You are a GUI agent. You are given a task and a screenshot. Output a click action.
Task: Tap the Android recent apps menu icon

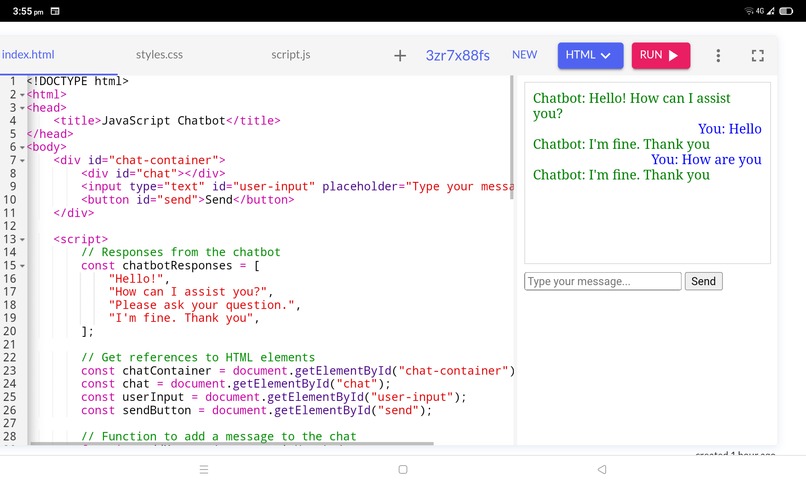(204, 469)
